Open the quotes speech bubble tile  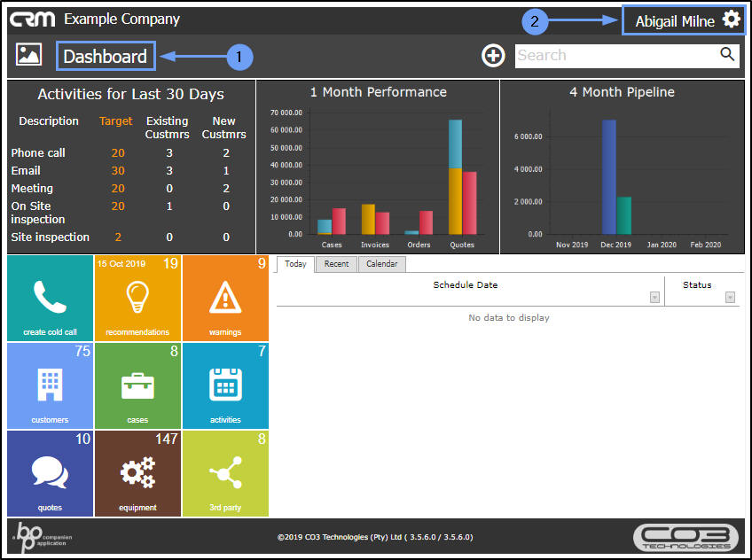coord(50,473)
